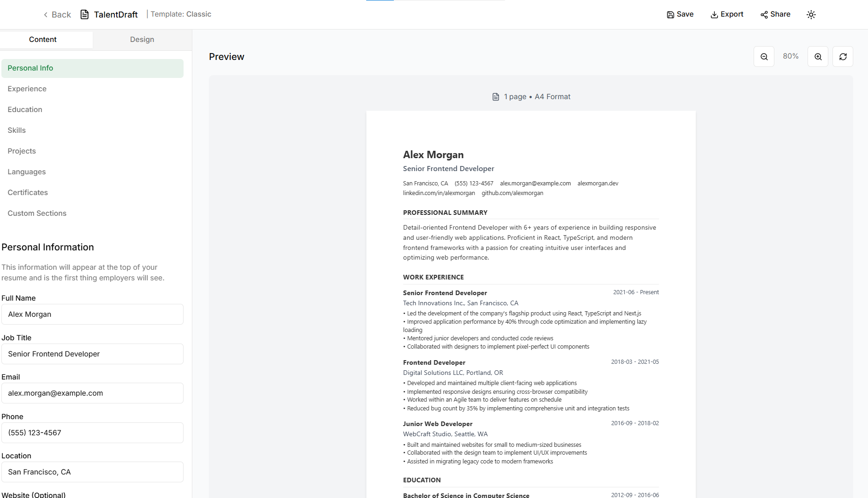The width and height of the screenshot is (868, 498).
Task: Click the Full Name input field
Action: tap(92, 314)
